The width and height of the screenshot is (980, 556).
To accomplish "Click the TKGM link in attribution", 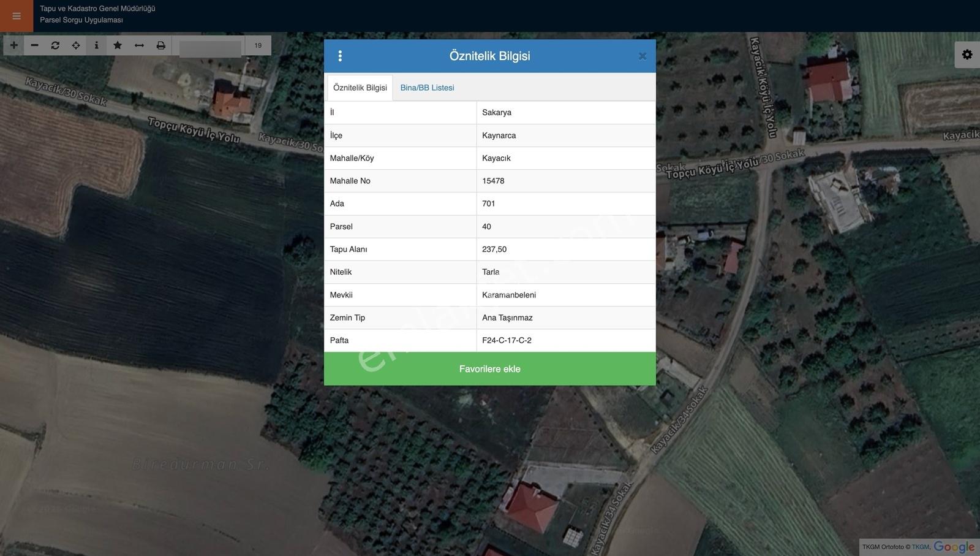I will [x=921, y=547].
